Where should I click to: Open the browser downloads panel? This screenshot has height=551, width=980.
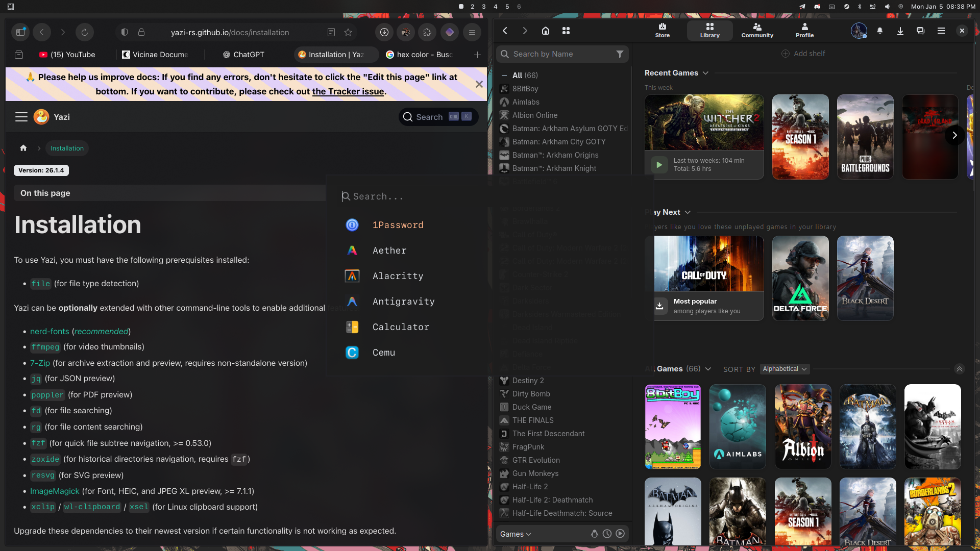coord(384,32)
